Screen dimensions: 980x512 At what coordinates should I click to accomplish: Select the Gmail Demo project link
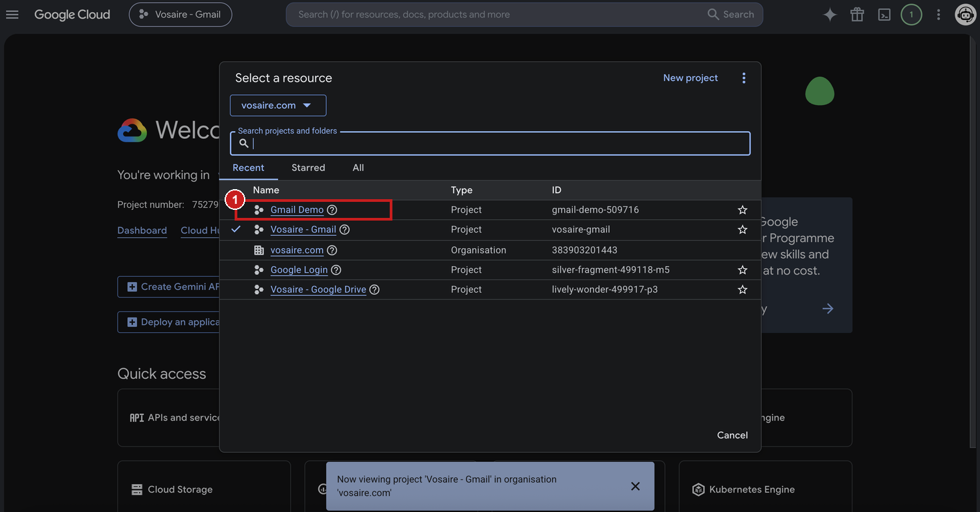[x=297, y=210]
